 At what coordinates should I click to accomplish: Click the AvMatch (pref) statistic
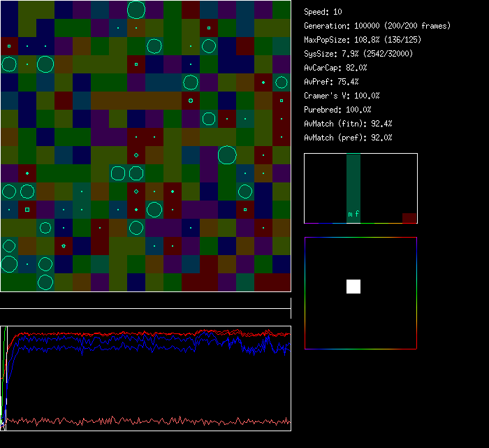click(348, 138)
